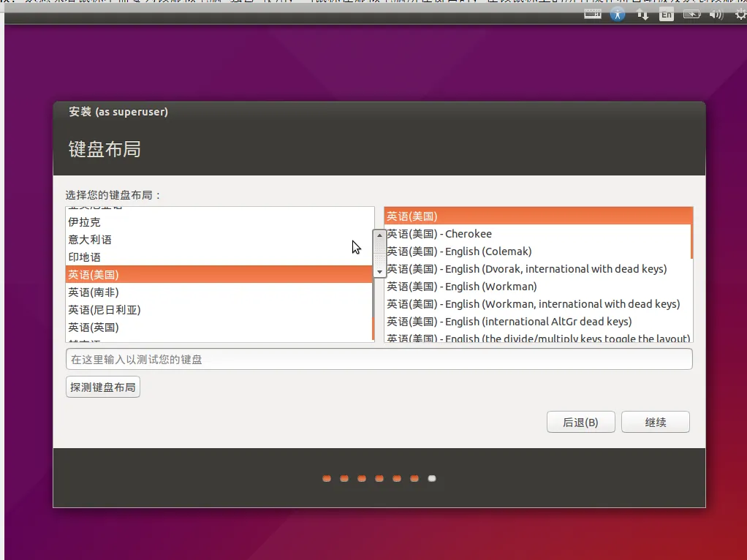Select English (Colemak) variant
This screenshot has width=747, height=560.
coord(459,251)
